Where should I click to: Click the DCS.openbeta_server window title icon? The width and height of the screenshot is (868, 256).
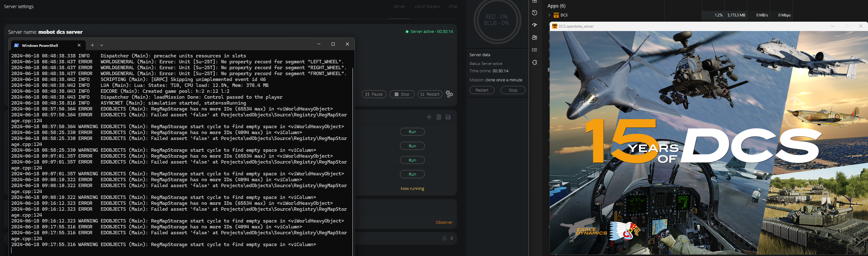555,26
